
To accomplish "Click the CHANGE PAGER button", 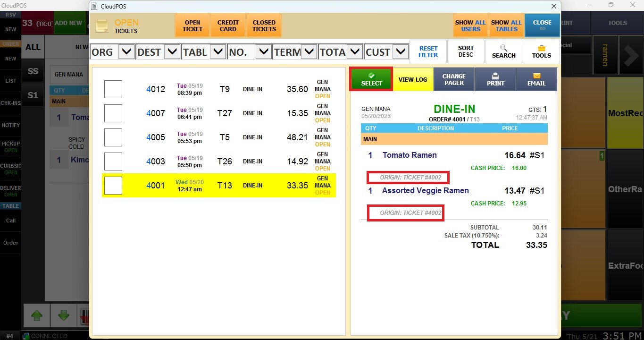I will click(x=454, y=79).
